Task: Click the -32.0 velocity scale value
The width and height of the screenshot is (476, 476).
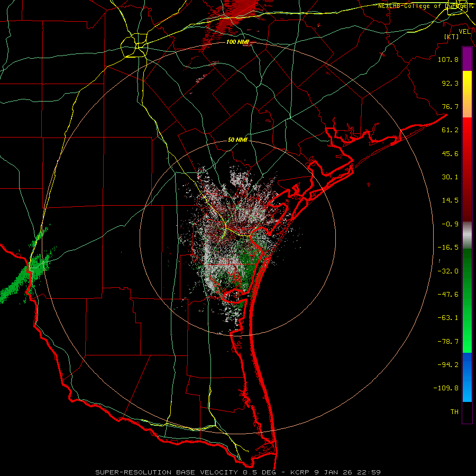Action: [x=448, y=271]
